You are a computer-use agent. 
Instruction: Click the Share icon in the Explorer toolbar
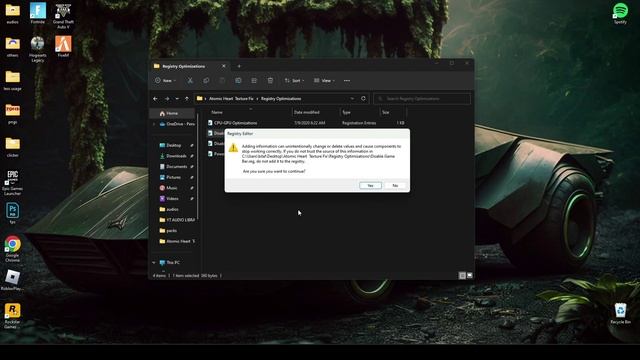[254, 80]
